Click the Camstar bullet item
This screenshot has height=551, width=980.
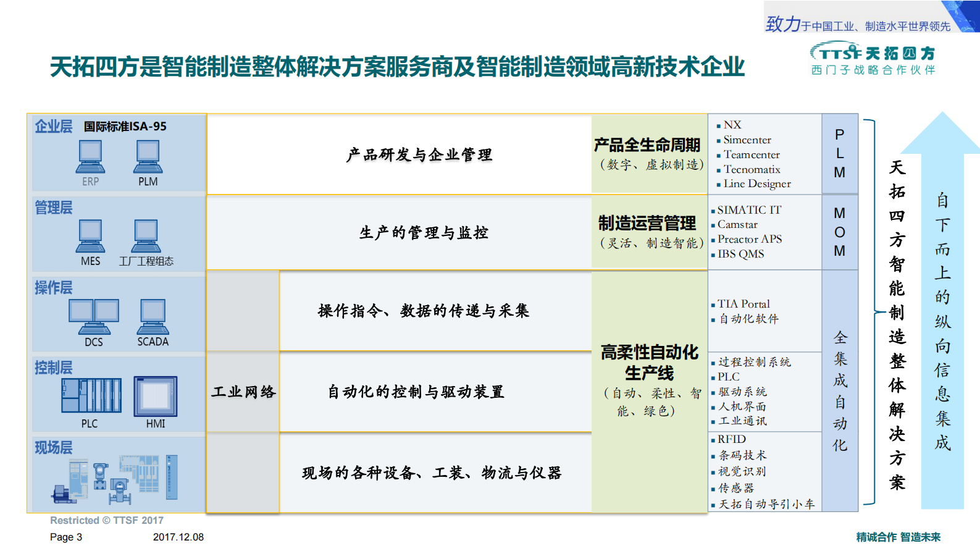click(x=734, y=225)
